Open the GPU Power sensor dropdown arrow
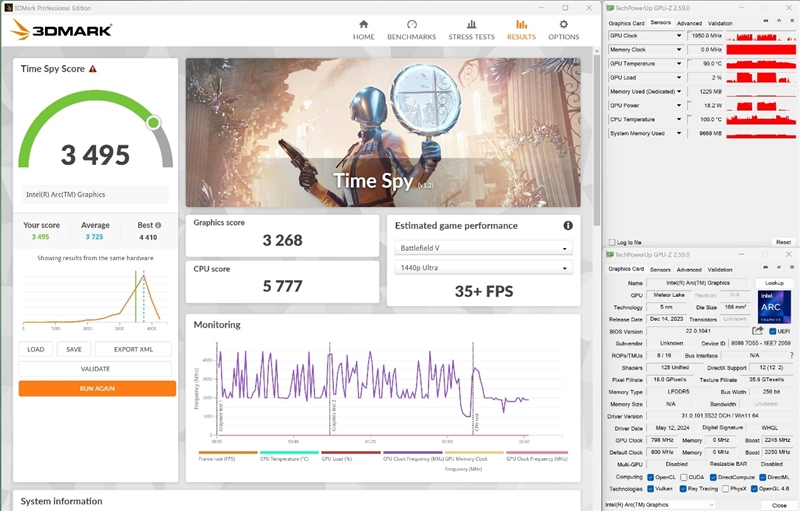The width and height of the screenshot is (800, 511). [679, 105]
